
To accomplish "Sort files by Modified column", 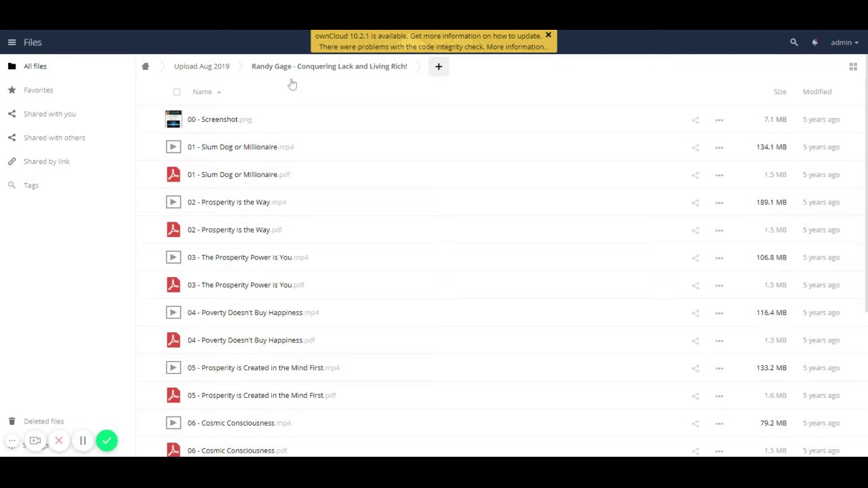I will 817,91.
